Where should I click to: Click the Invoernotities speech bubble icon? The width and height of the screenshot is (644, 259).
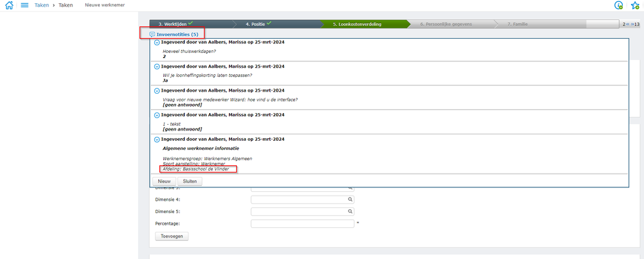point(152,34)
